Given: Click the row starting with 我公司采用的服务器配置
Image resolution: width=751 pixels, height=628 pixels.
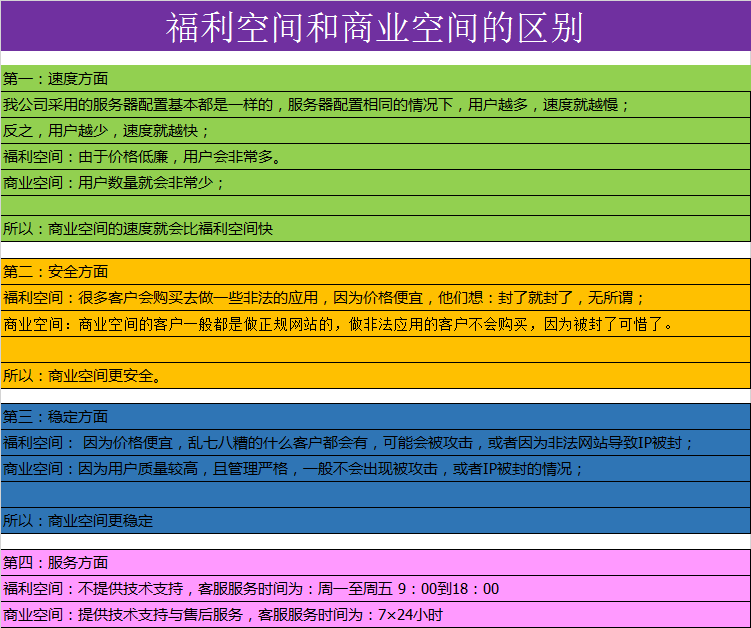Looking at the screenshot, I should (316, 105).
